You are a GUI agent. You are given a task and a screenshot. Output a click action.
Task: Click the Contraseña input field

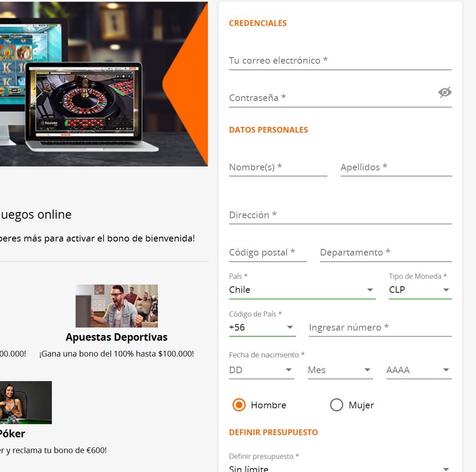[332, 98]
